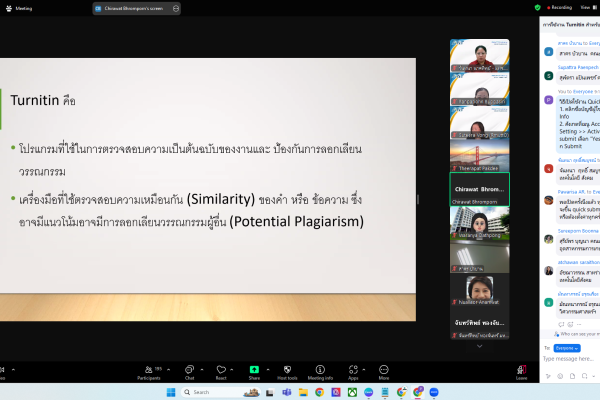Click the green encryption shield icon

[x=538, y=7]
